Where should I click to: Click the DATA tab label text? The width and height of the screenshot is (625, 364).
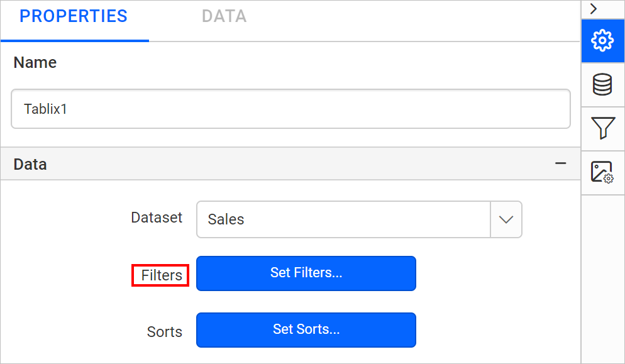(x=224, y=16)
